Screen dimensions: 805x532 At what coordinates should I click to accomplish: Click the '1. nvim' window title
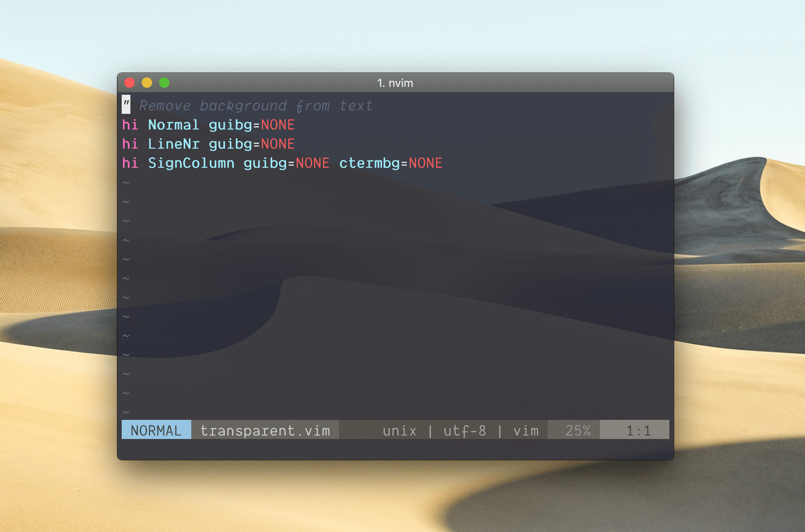(395, 83)
